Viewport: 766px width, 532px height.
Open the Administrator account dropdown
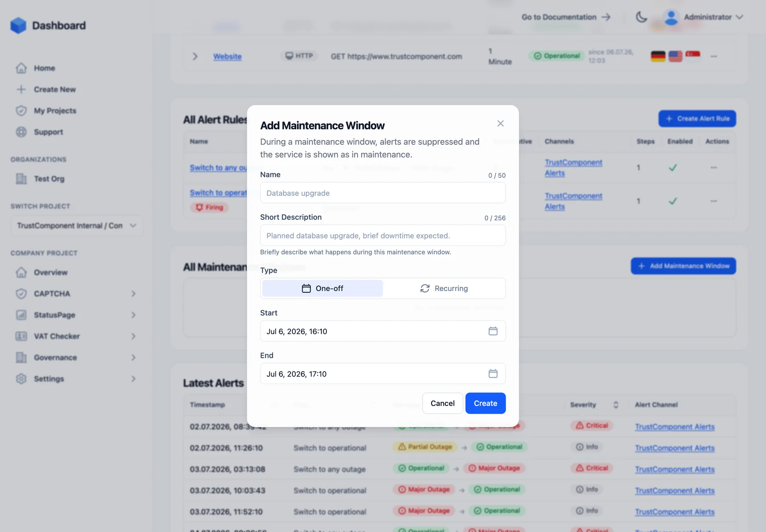(703, 17)
